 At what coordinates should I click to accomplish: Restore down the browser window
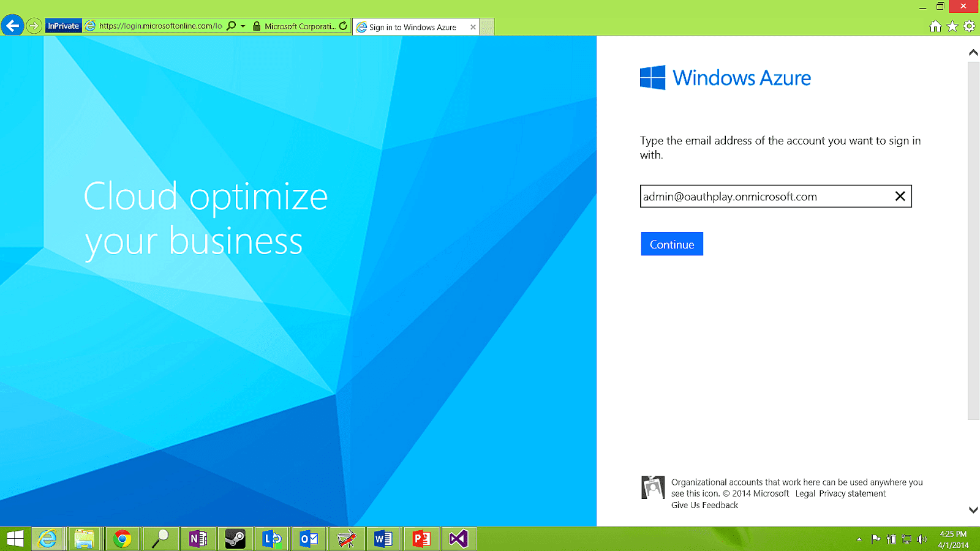point(940,7)
